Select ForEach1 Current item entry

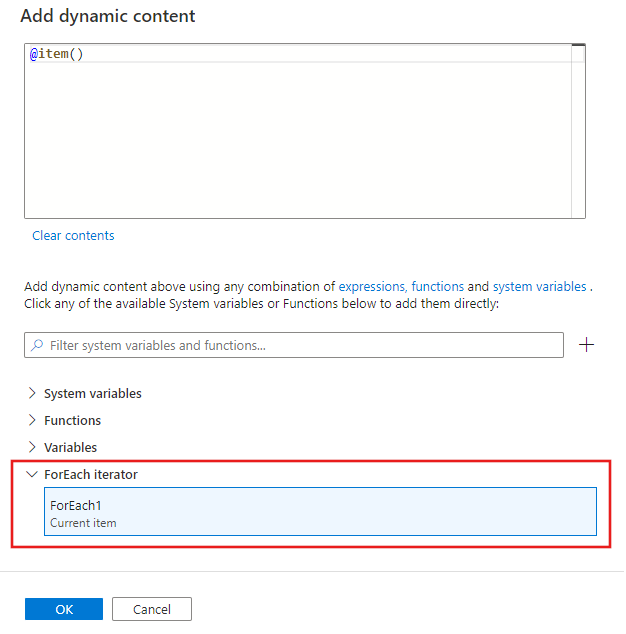click(x=320, y=513)
